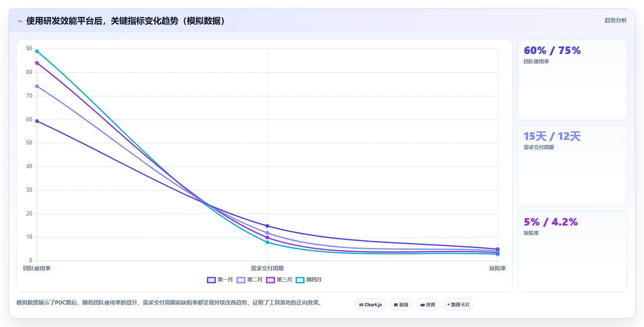Click the 团队使用率 x-axis label
Screen dimensions: 644x327
click(x=37, y=269)
